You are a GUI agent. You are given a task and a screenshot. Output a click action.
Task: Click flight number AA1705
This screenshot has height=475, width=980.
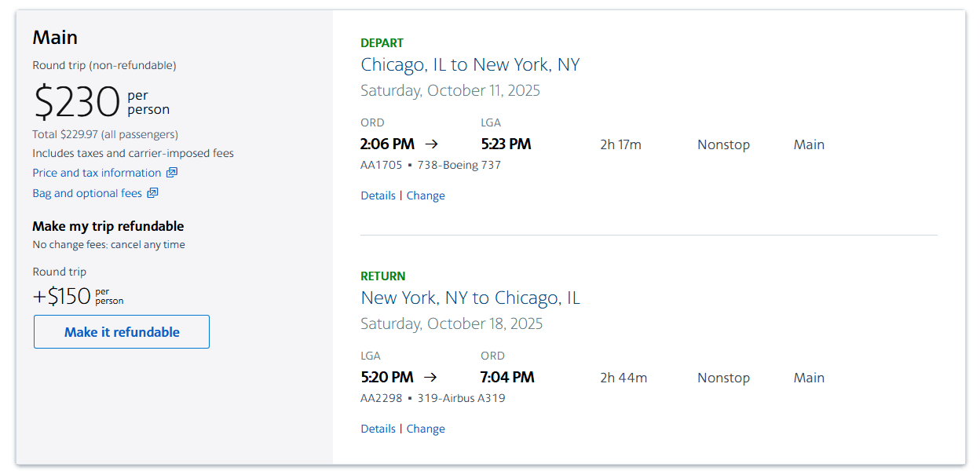(381, 165)
